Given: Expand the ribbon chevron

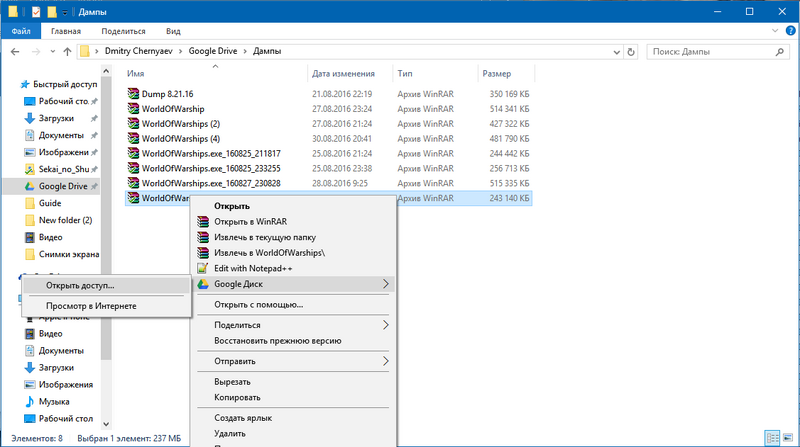Looking at the screenshot, I should [775, 31].
